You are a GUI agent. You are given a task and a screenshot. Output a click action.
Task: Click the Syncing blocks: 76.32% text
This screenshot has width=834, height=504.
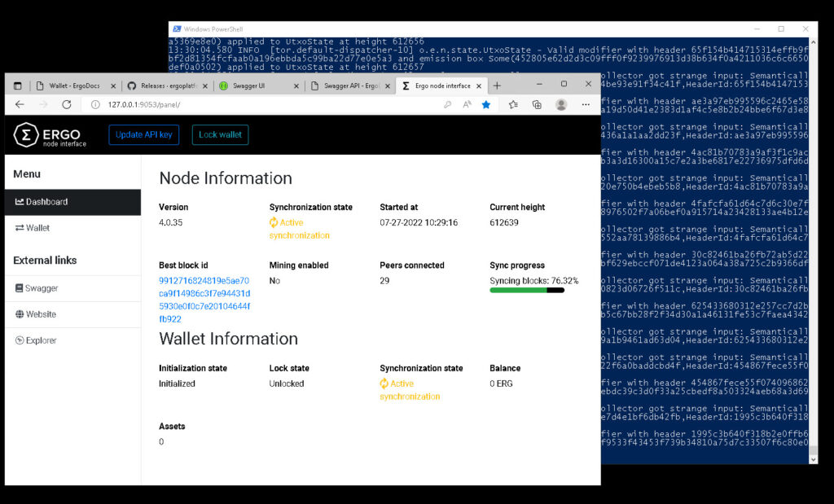pyautogui.click(x=534, y=280)
